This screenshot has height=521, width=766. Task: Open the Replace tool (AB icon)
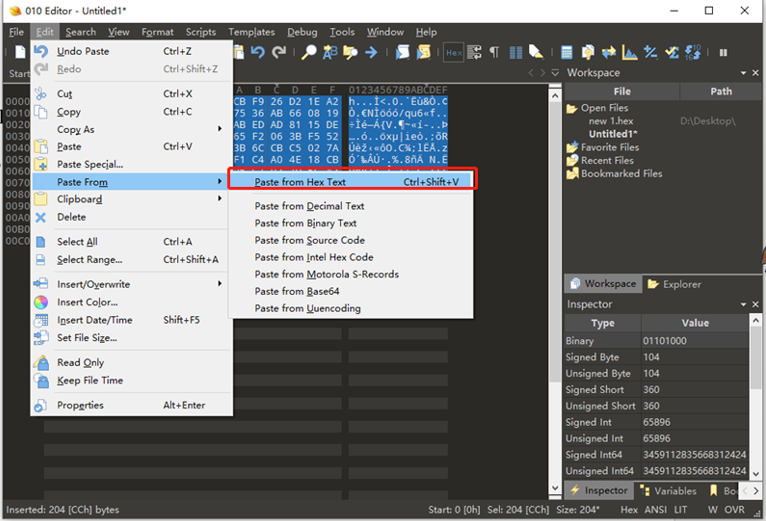pos(330,52)
